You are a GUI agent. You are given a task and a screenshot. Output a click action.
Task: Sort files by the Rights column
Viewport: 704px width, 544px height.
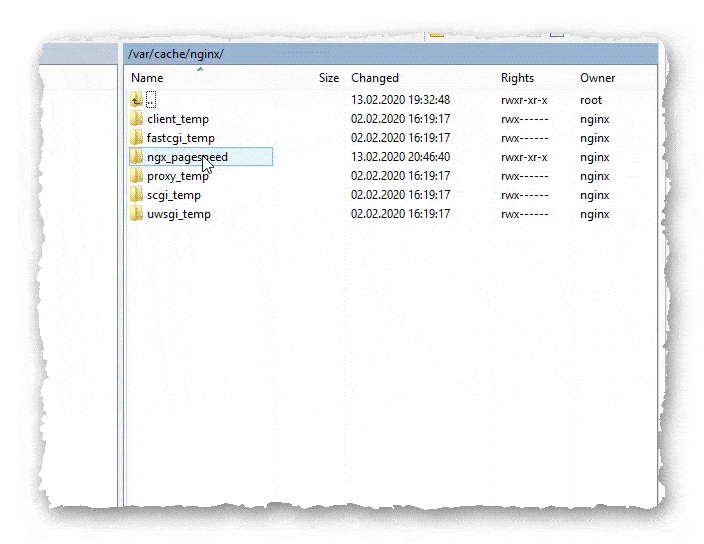(517, 78)
